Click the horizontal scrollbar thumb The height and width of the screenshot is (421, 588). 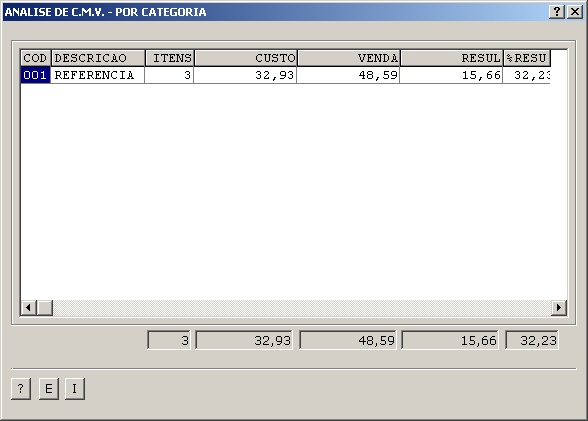coord(45,308)
